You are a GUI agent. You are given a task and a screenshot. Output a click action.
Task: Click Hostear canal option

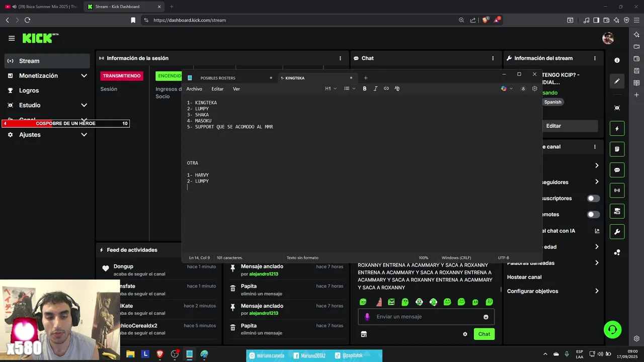coord(524,277)
